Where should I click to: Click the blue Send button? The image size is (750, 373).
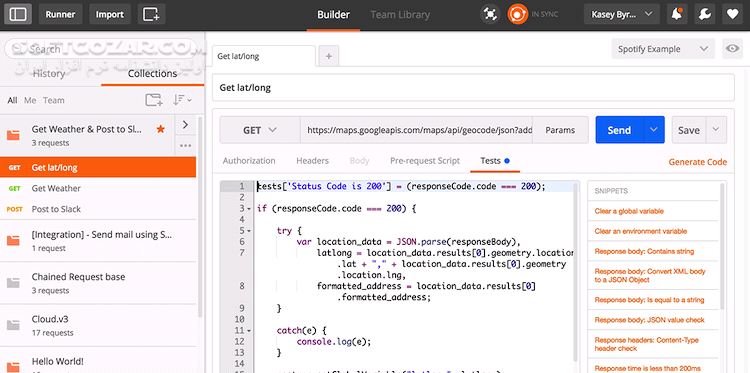tap(619, 130)
